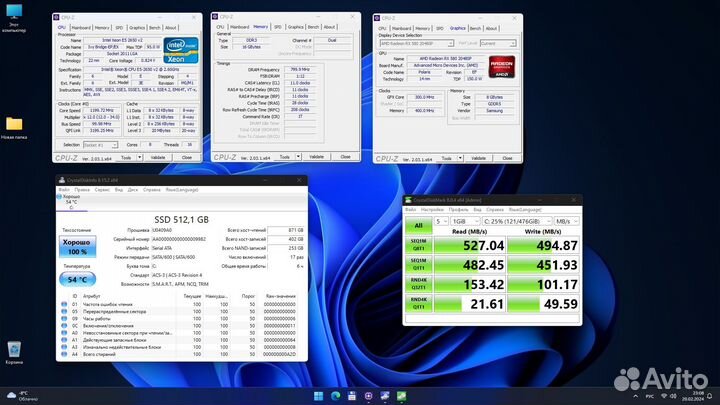
Task: Click Validate in the CPU-Z CPU-tab window
Action: coord(158,158)
